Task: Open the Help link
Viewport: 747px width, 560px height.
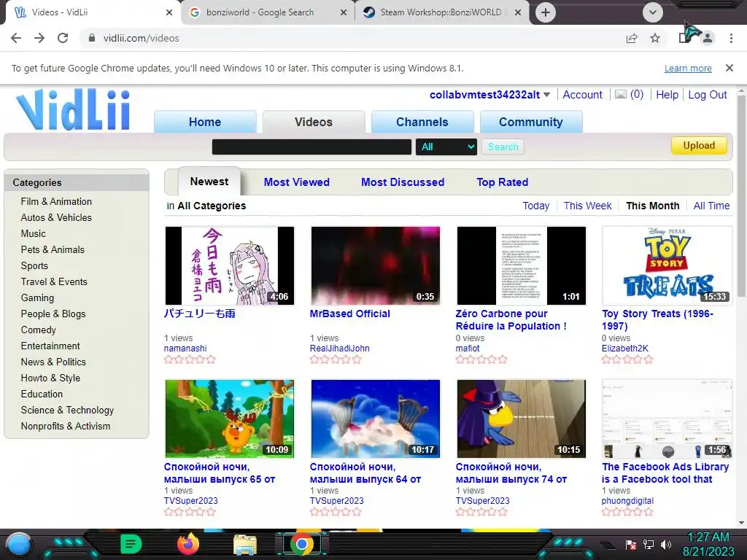Action: tap(667, 95)
